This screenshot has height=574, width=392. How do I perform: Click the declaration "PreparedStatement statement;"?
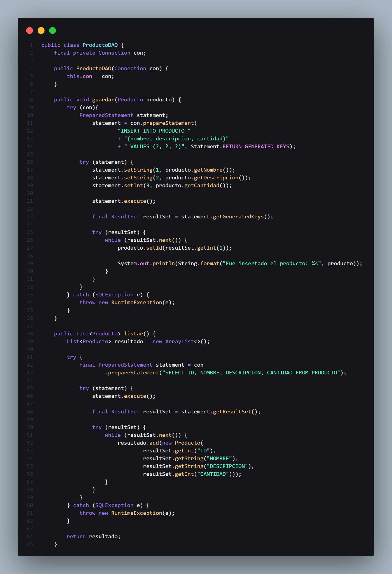point(123,115)
